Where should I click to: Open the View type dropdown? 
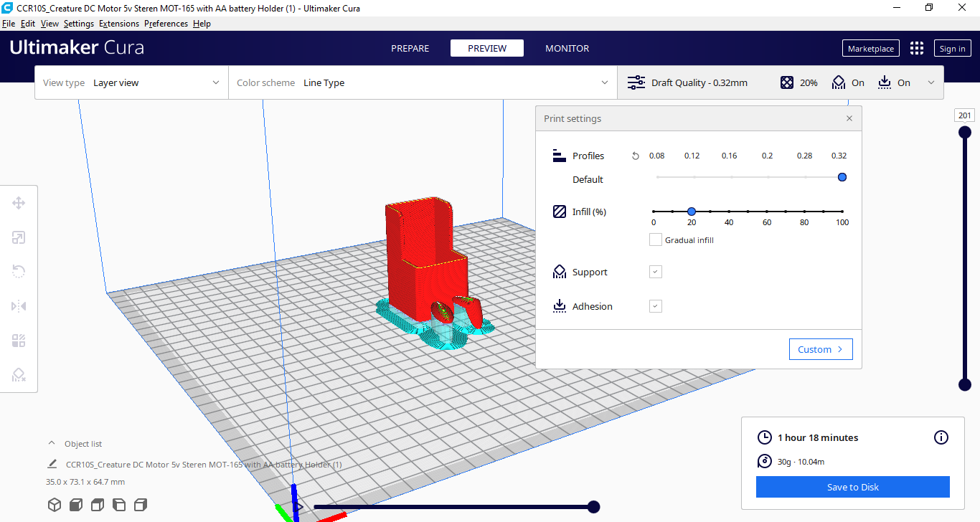coord(132,82)
